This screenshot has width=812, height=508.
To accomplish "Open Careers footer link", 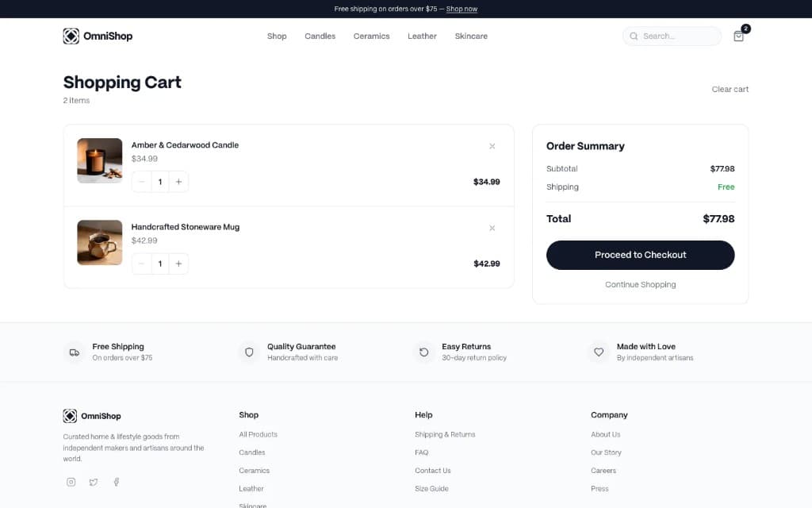I will (603, 471).
